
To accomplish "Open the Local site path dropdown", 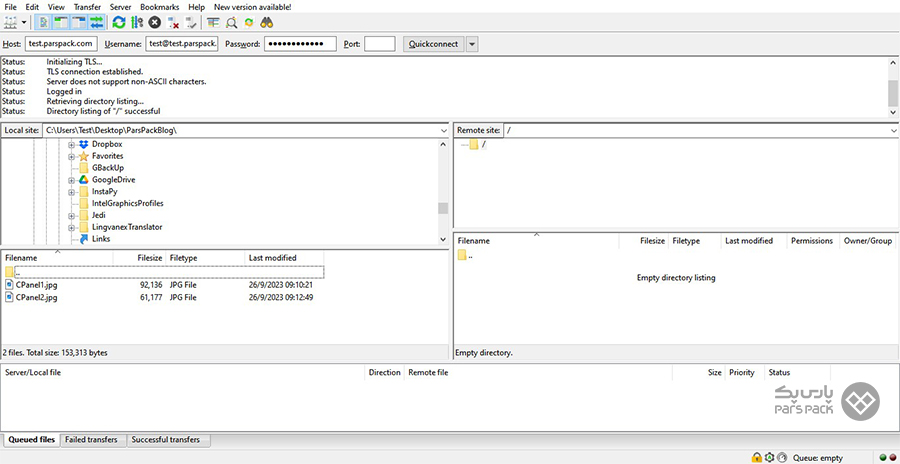I will click(443, 130).
